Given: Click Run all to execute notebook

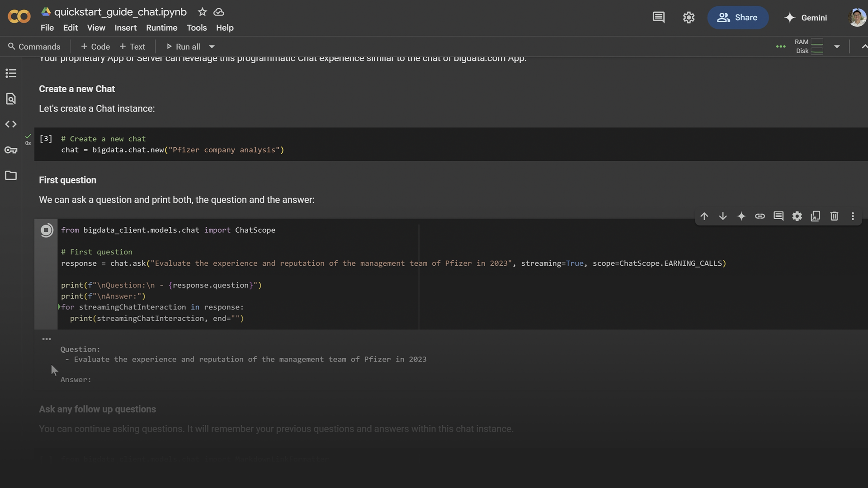Looking at the screenshot, I should tap(183, 47).
